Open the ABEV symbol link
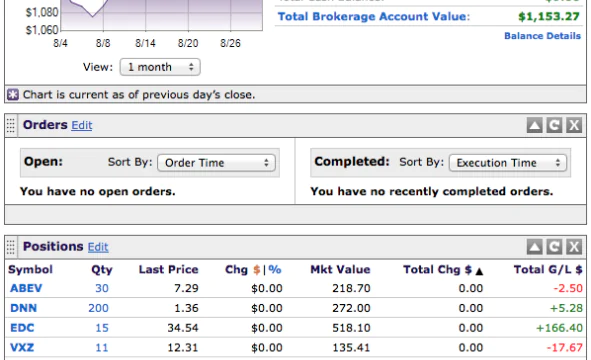This screenshot has width=591, height=360. coord(26,288)
